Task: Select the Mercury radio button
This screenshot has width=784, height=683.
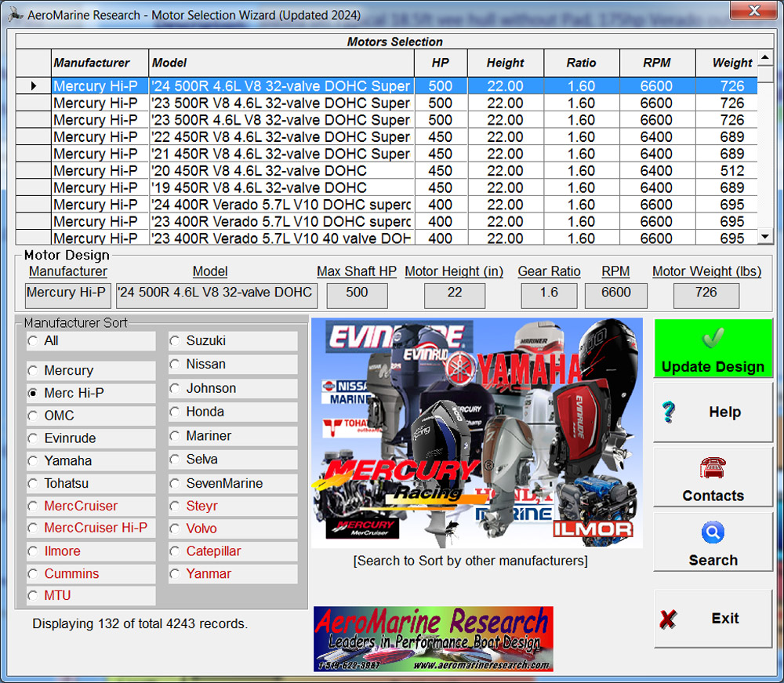Action: 33,370
